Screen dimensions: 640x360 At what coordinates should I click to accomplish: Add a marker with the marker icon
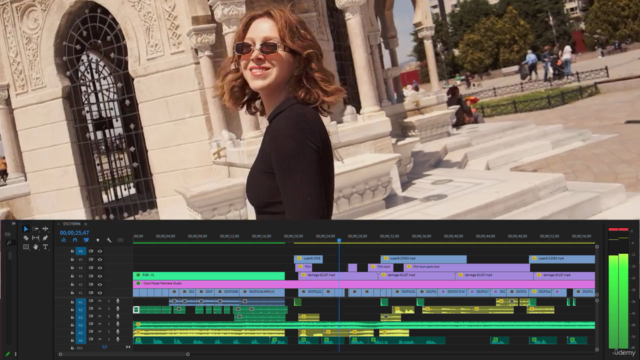click(98, 240)
